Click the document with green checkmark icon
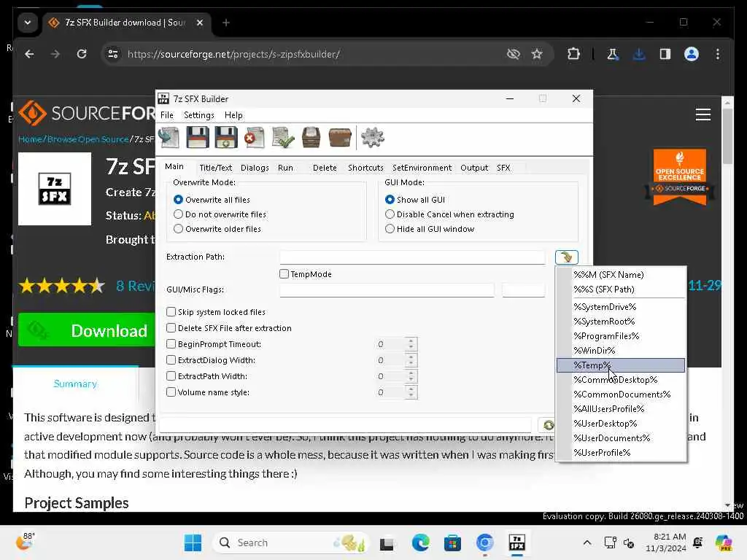 coord(283,138)
